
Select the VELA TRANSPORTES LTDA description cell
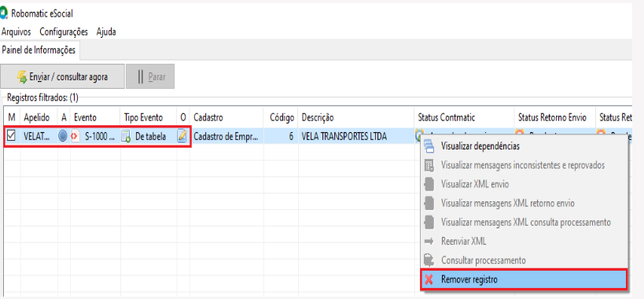[x=355, y=136]
